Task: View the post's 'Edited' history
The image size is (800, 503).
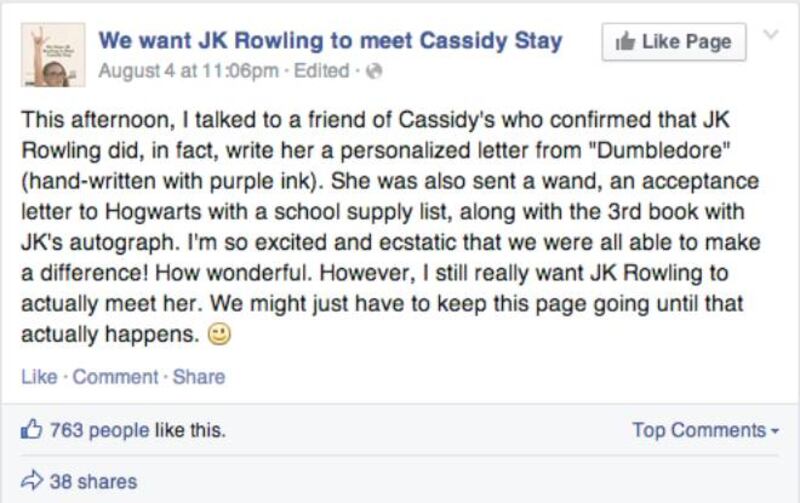Action: click(321, 71)
